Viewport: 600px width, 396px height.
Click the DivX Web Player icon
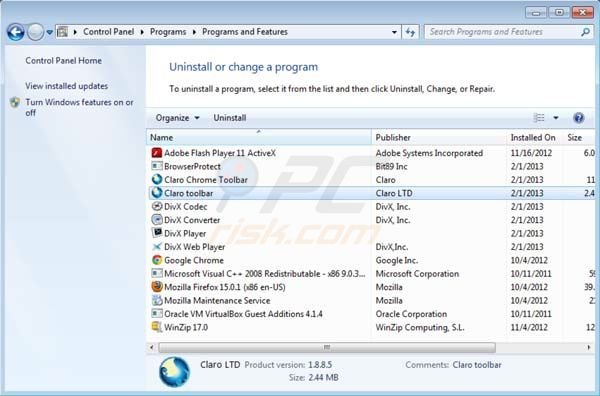(157, 247)
